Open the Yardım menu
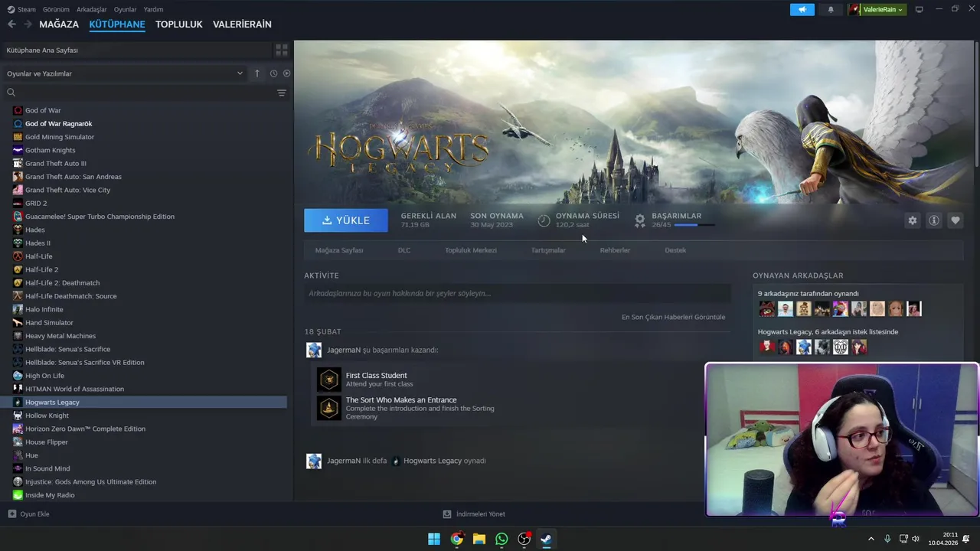Image resolution: width=980 pixels, height=551 pixels. (x=153, y=9)
